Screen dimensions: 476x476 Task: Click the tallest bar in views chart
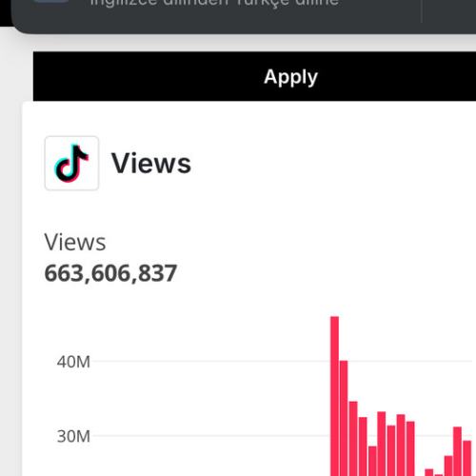[x=334, y=396]
